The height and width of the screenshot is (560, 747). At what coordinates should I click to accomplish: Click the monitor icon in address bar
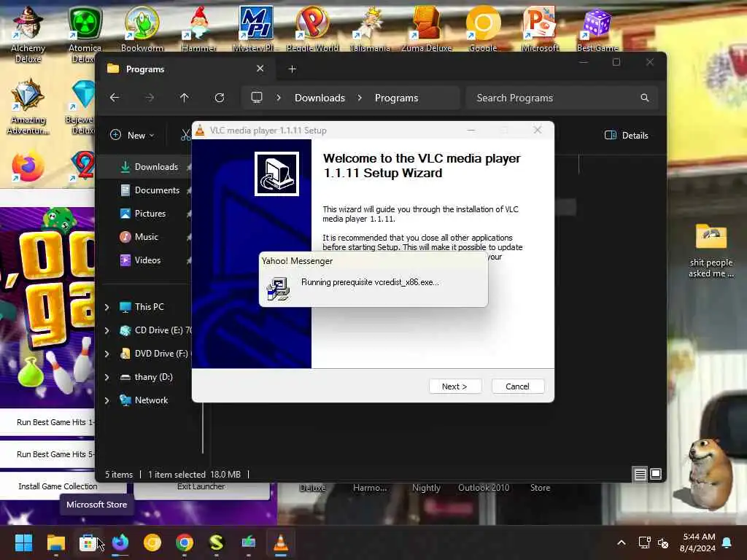(257, 98)
